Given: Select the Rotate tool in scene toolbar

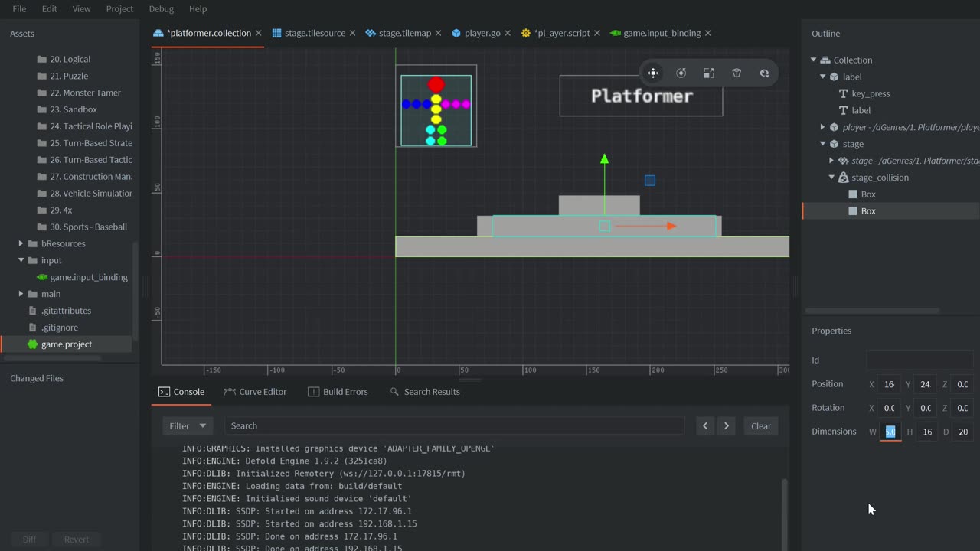Looking at the screenshot, I should click(x=681, y=73).
